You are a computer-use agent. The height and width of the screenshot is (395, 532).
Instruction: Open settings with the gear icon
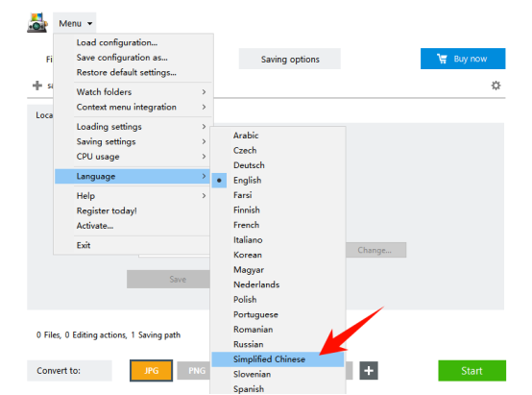pyautogui.click(x=496, y=86)
